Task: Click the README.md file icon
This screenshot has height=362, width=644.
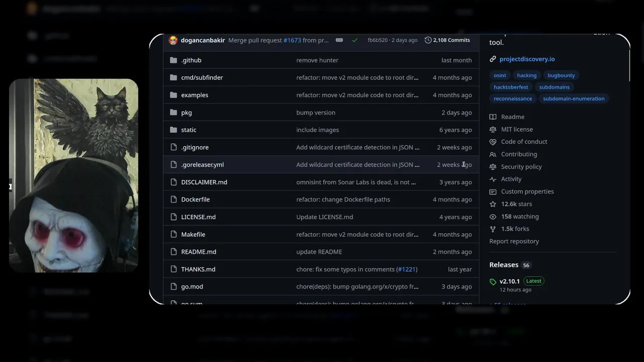Action: [174, 252]
